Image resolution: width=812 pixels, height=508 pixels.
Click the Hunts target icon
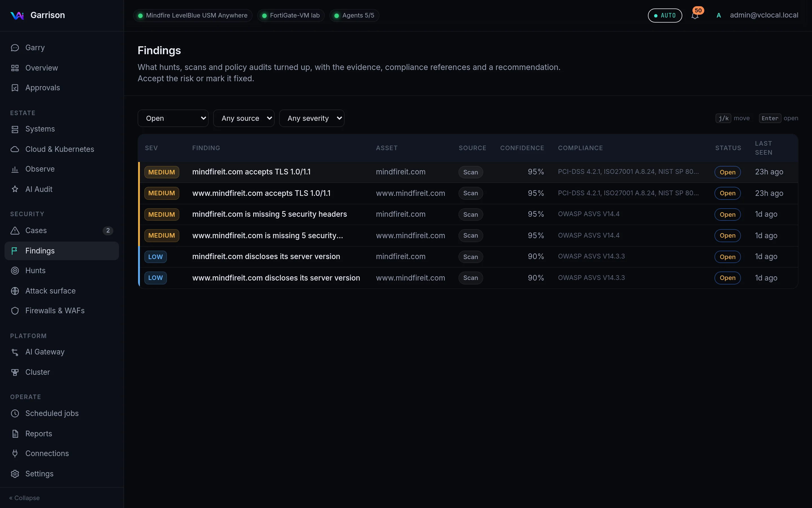pyautogui.click(x=15, y=270)
